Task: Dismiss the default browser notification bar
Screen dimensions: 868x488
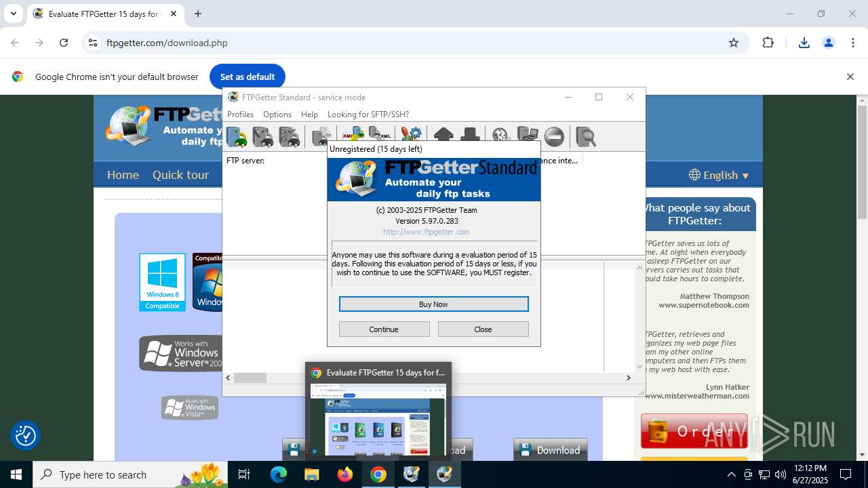Action: coord(850,77)
